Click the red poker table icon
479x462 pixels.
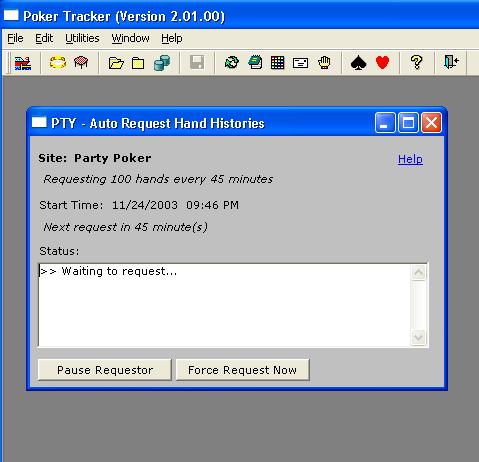[81, 62]
